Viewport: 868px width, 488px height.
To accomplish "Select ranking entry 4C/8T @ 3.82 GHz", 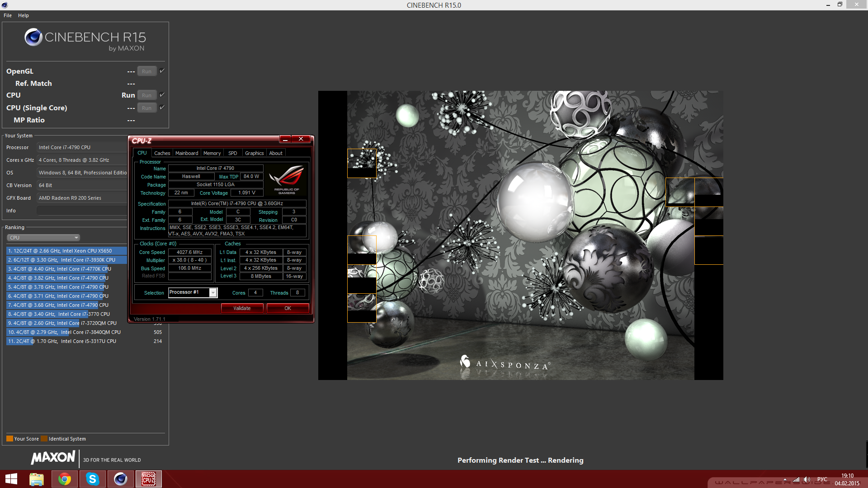I will coord(66,278).
